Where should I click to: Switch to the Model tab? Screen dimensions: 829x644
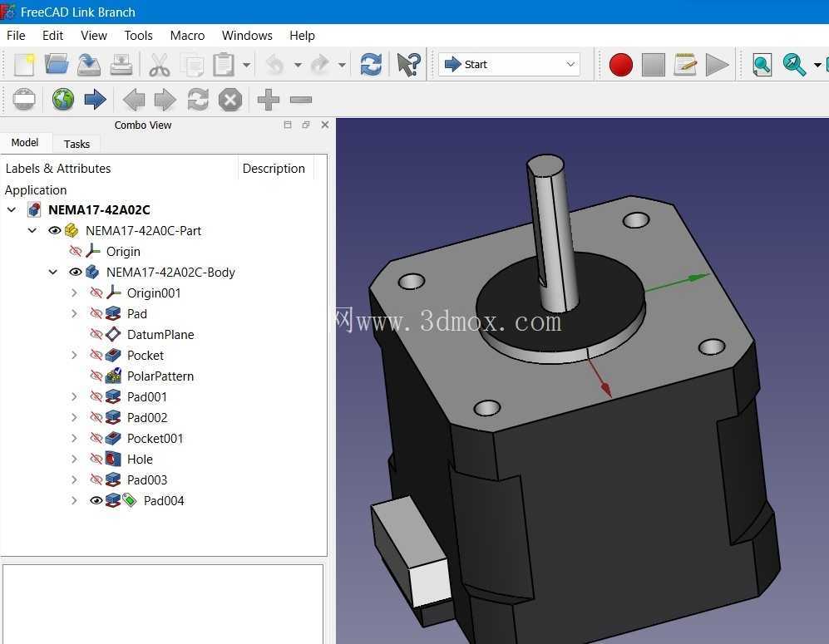tap(25, 143)
